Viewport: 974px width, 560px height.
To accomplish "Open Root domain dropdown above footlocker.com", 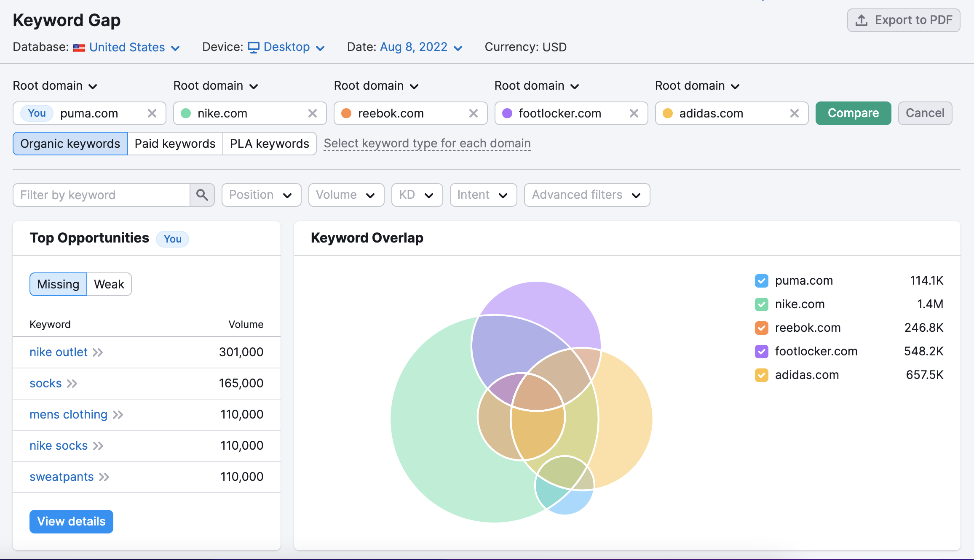I will [537, 86].
